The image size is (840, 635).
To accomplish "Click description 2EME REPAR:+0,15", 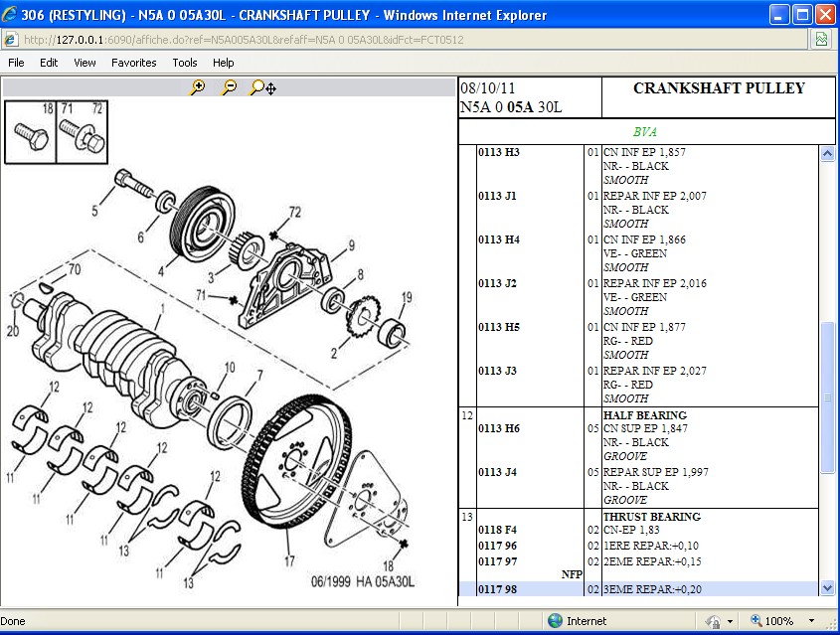I will tap(652, 561).
